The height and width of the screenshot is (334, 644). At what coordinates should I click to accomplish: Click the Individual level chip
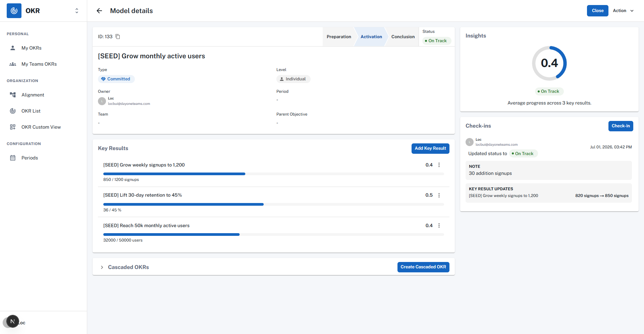293,79
